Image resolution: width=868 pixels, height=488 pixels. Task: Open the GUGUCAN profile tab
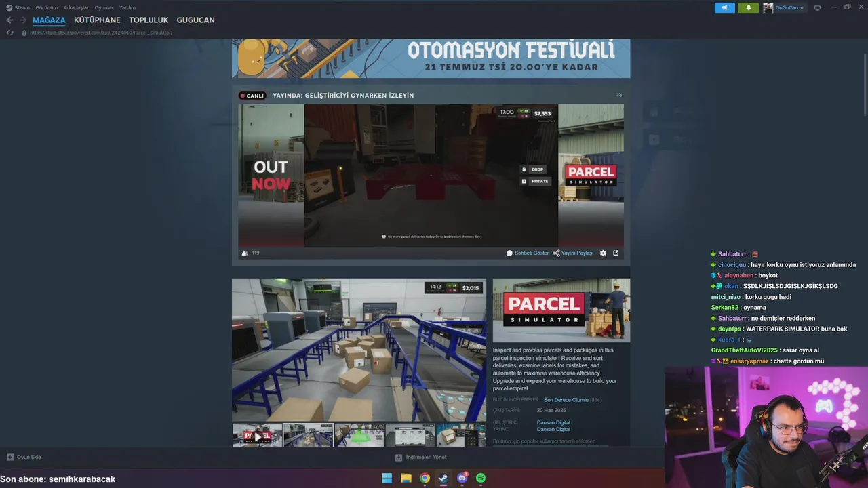195,20
